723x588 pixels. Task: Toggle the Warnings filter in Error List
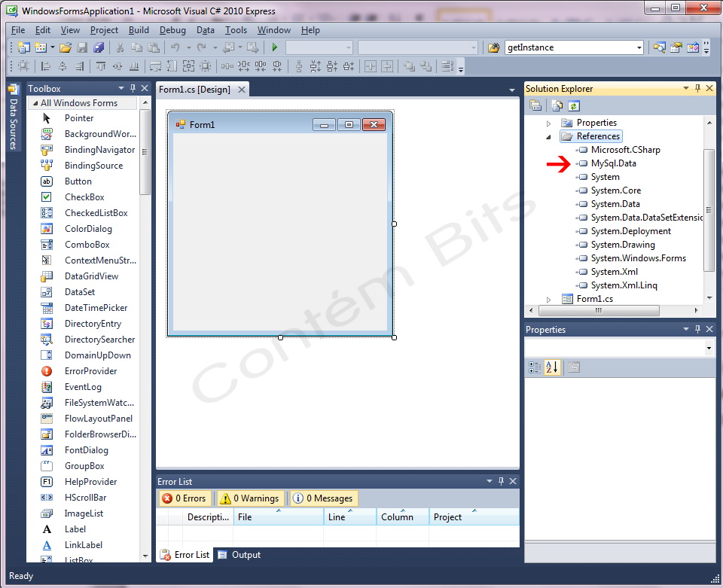tap(251, 498)
